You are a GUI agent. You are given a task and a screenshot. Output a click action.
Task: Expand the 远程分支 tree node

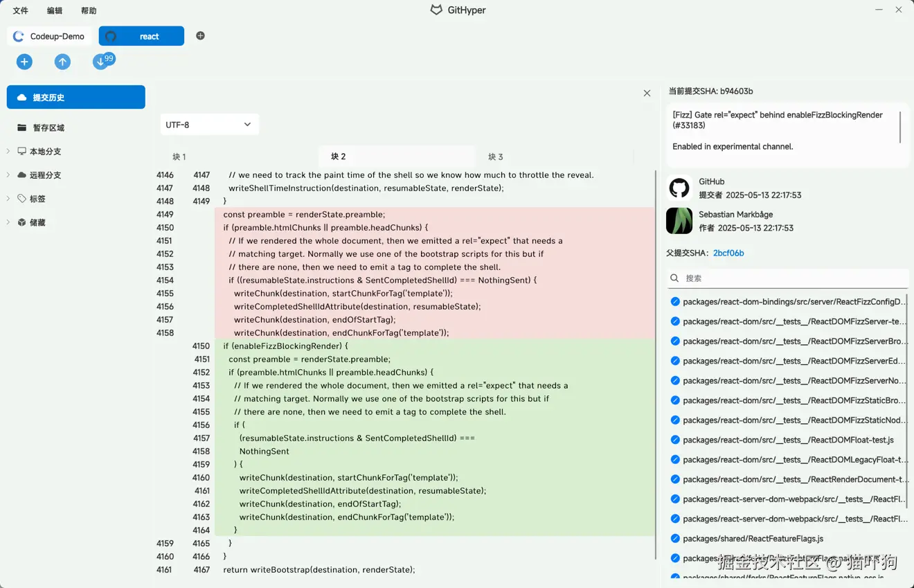(8, 175)
